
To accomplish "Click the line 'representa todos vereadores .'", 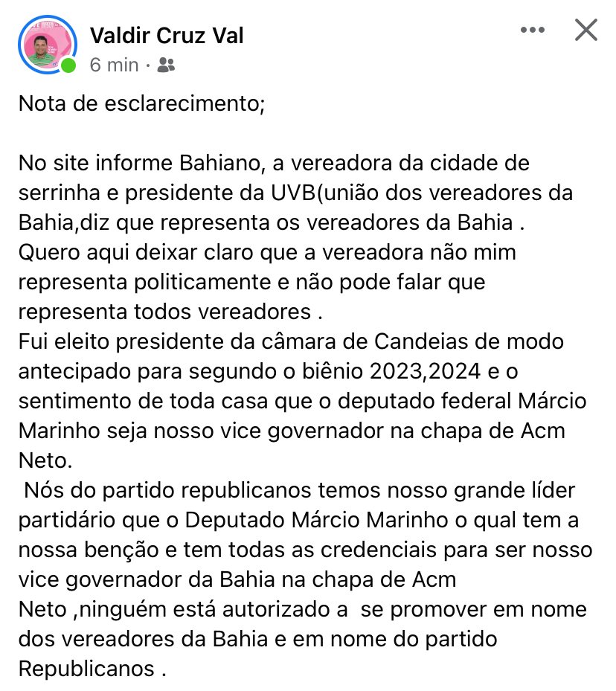I will click(170, 312).
